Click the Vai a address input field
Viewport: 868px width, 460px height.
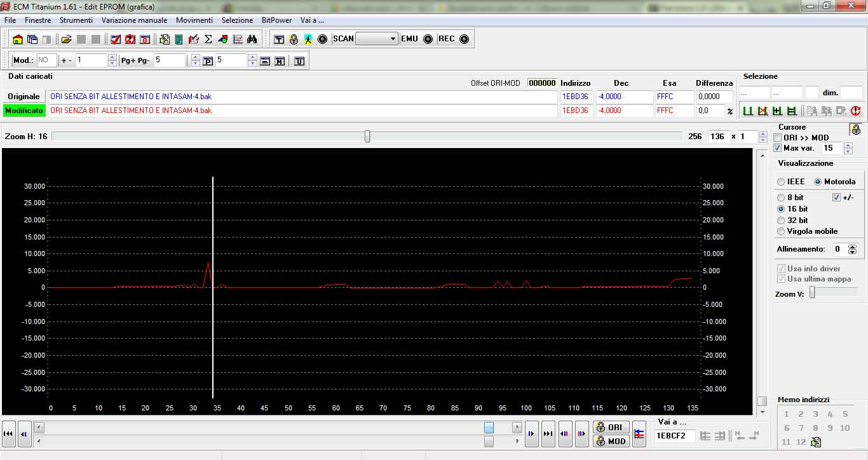coord(675,436)
